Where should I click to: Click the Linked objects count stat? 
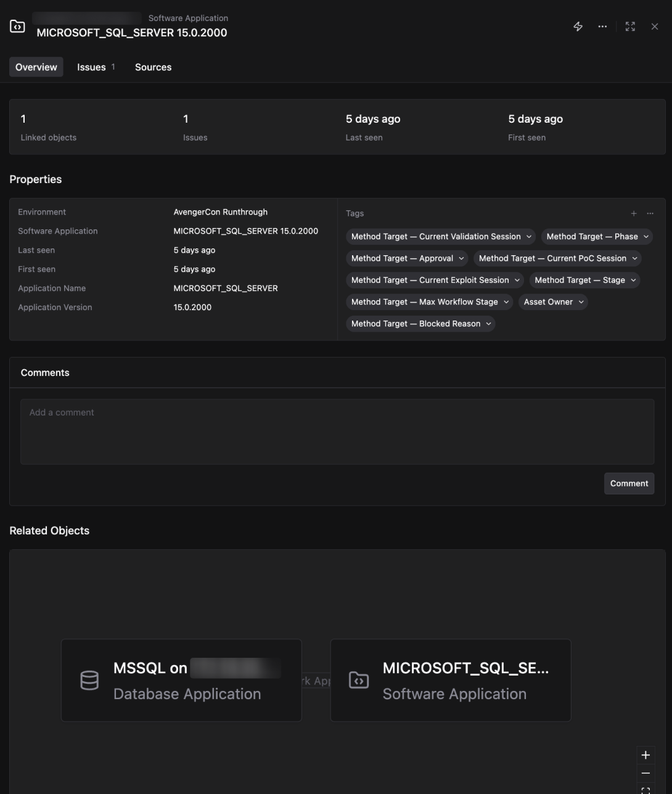click(49, 127)
